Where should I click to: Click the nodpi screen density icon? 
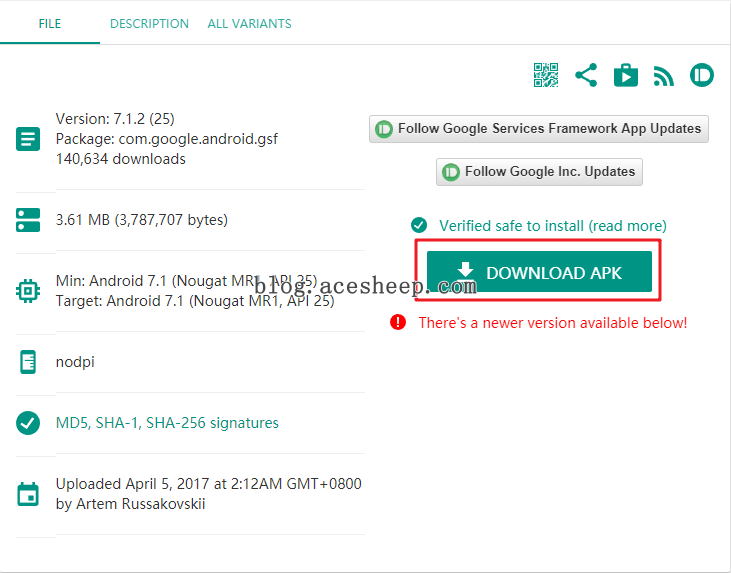point(28,362)
